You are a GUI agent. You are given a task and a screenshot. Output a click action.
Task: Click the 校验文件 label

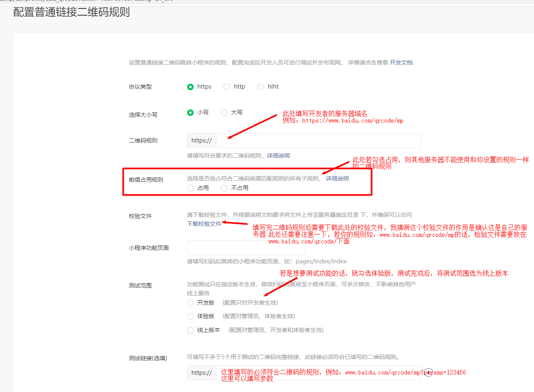coord(141,216)
